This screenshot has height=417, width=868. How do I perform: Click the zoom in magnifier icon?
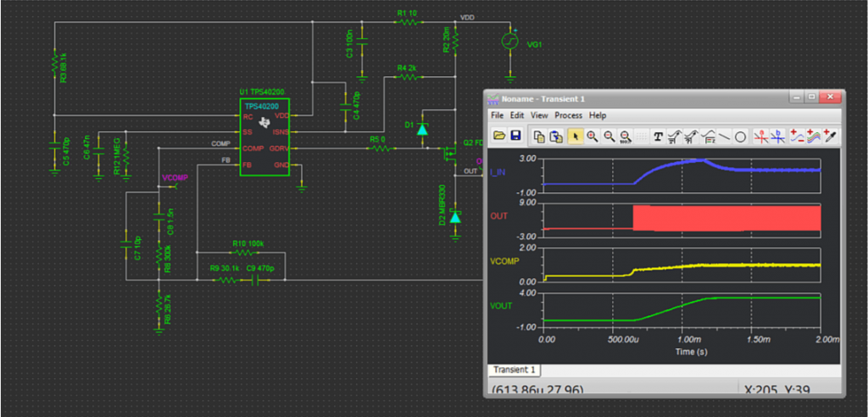point(592,136)
